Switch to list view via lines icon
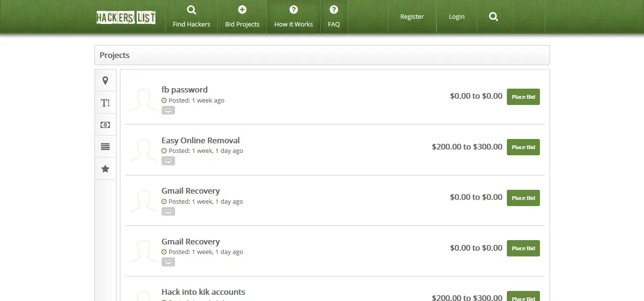Viewport: 644px width, 301px height. (x=105, y=146)
